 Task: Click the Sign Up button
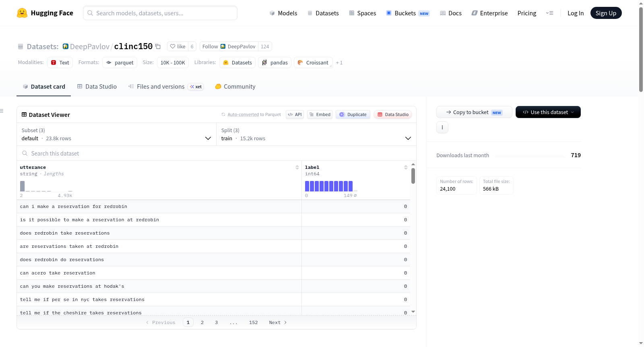(x=606, y=13)
